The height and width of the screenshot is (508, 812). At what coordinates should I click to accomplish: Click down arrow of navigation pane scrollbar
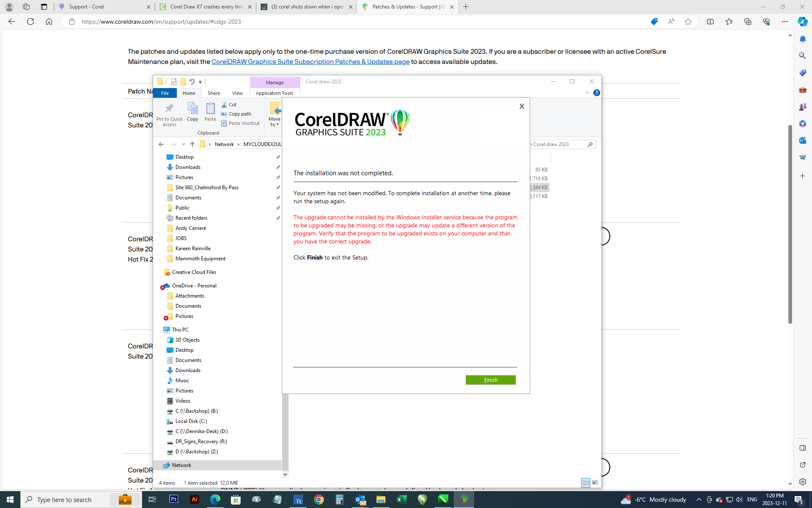285,475
